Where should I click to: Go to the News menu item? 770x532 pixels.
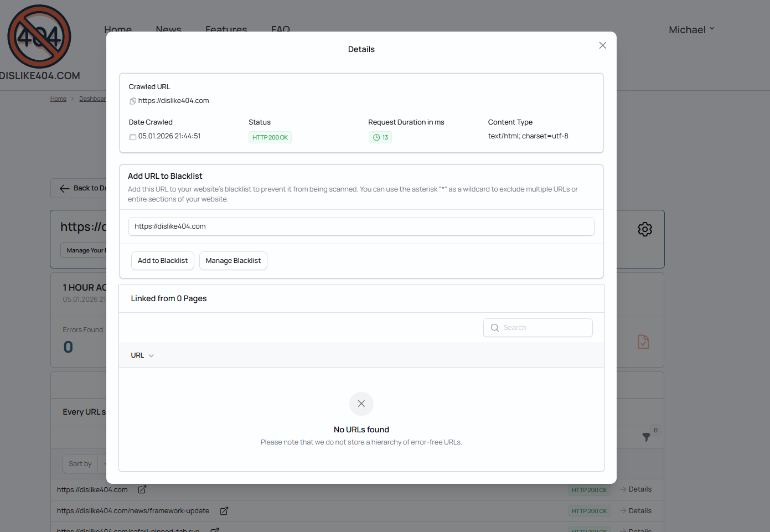tap(168, 28)
